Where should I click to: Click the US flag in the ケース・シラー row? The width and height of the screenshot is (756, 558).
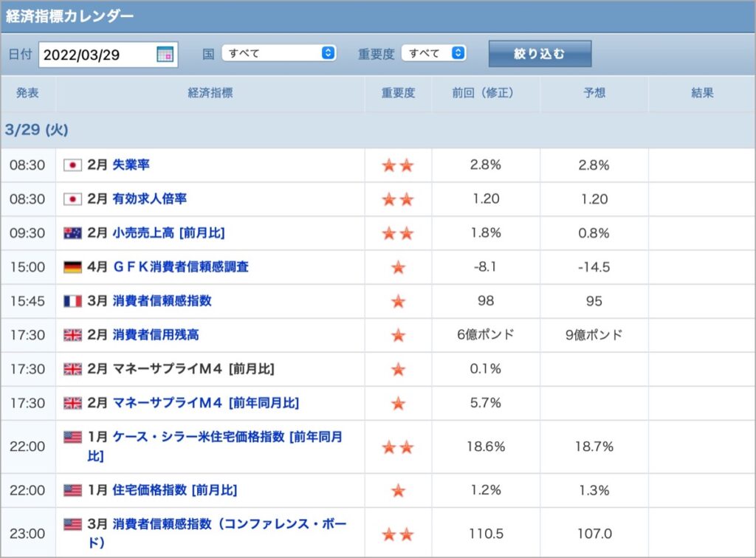click(x=73, y=437)
